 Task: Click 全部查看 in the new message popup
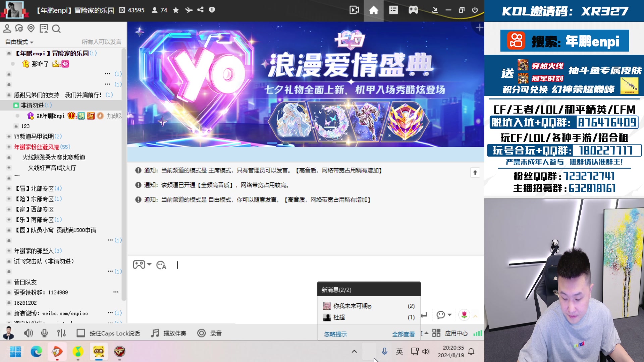click(x=404, y=334)
